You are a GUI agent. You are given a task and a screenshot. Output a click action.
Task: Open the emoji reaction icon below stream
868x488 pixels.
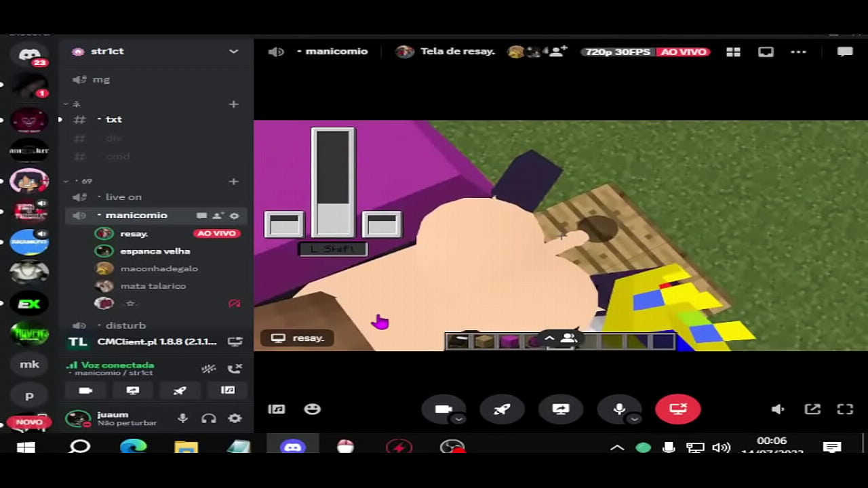312,409
